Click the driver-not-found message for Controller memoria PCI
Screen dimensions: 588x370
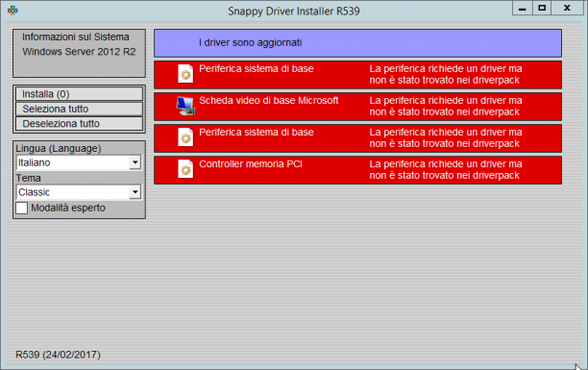pyautogui.click(x=446, y=169)
